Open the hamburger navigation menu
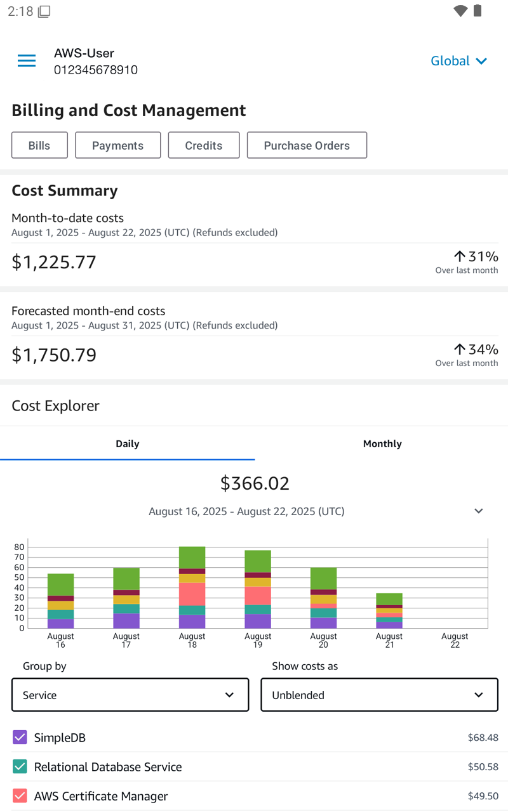508x812 pixels. click(27, 61)
